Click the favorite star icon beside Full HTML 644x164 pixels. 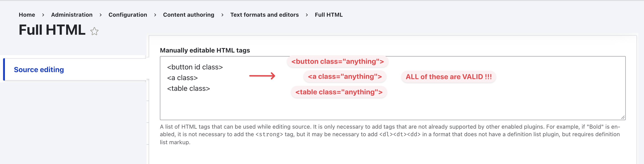[94, 31]
